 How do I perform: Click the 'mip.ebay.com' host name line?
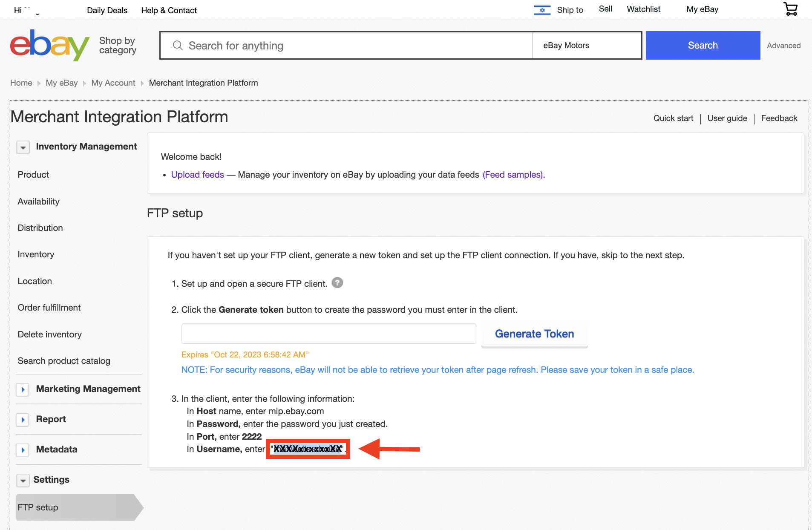tap(255, 411)
